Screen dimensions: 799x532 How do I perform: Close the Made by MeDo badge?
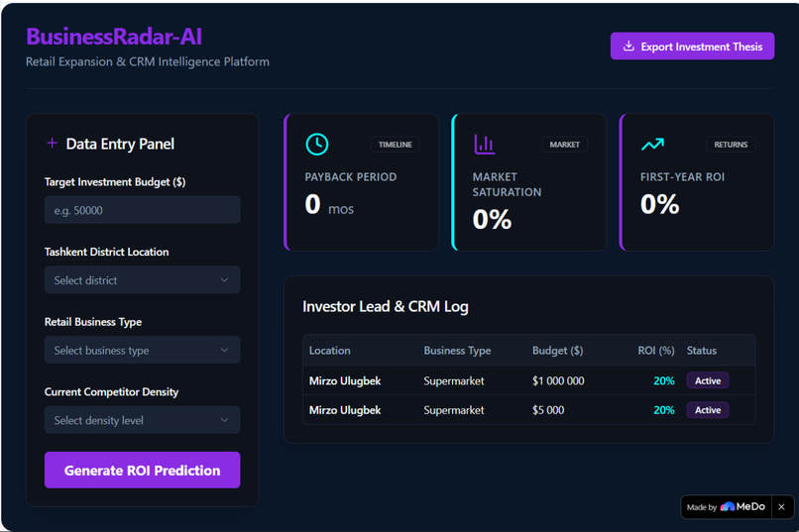pos(782,507)
